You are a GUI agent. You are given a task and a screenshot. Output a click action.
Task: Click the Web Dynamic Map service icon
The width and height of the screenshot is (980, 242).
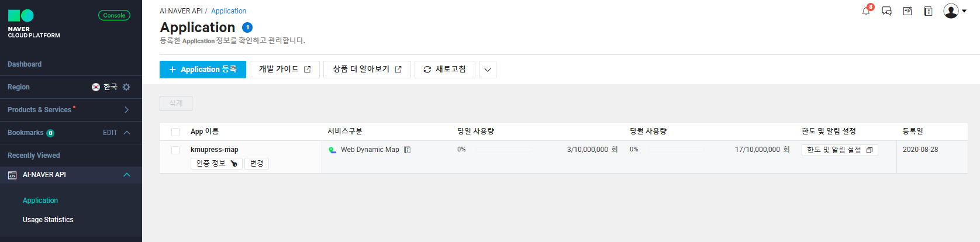pos(332,150)
